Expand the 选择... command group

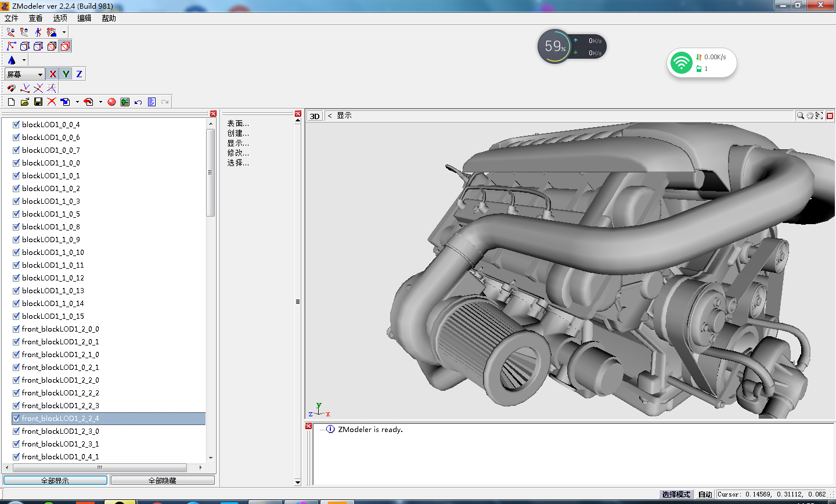[238, 163]
